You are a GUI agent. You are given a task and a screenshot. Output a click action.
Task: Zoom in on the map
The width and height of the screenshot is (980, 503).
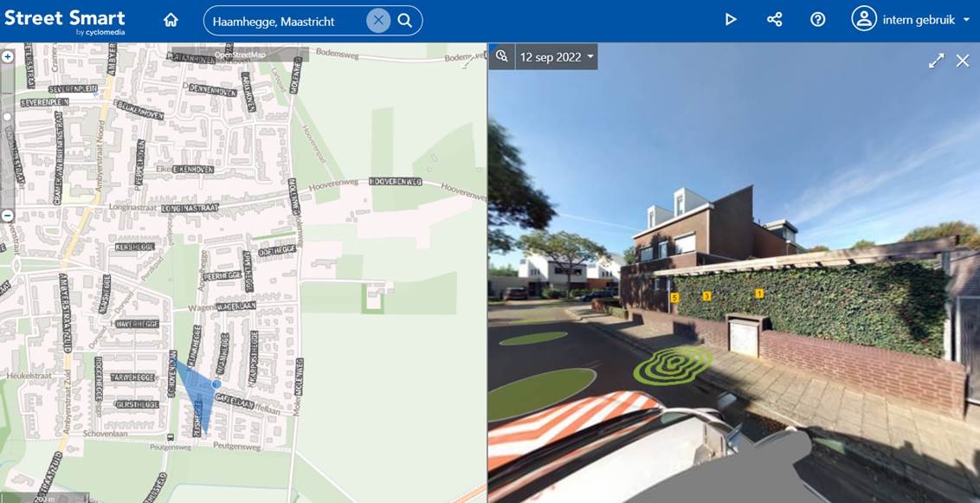pyautogui.click(x=8, y=56)
